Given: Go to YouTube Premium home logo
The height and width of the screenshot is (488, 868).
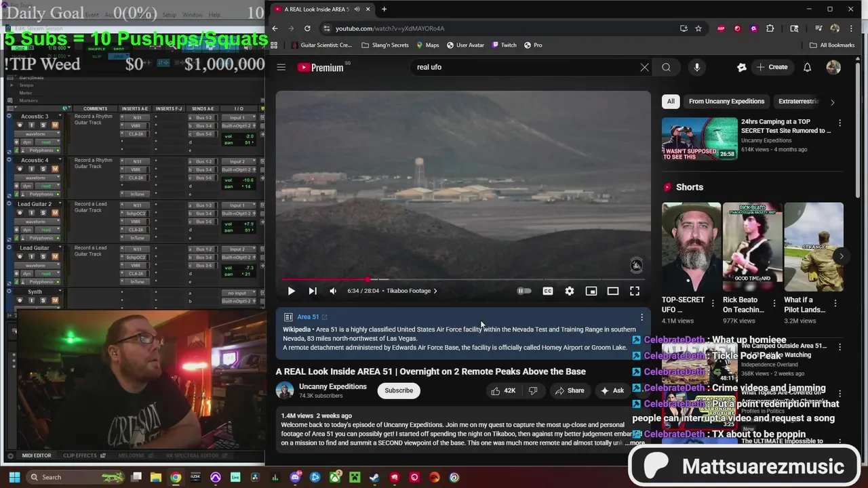Looking at the screenshot, I should 320,67.
